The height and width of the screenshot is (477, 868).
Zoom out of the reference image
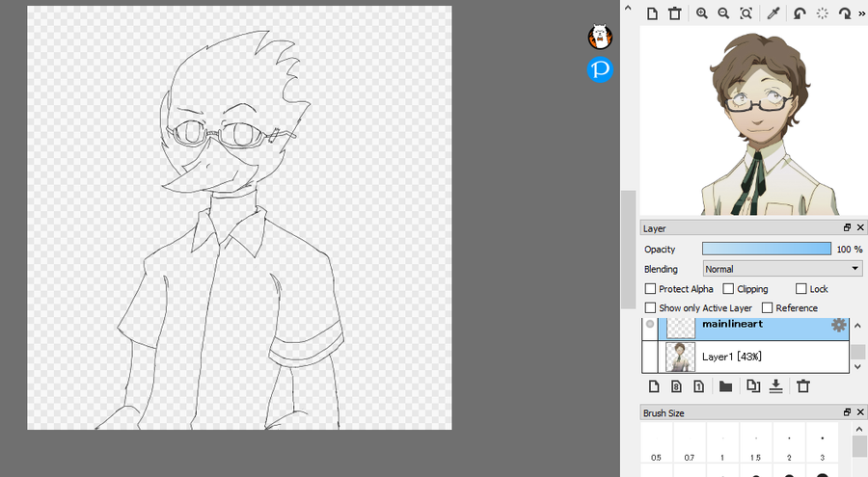pyautogui.click(x=723, y=13)
